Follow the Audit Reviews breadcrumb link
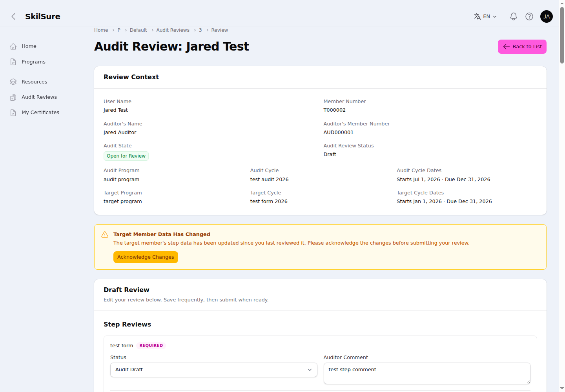The image size is (565, 392). click(173, 30)
